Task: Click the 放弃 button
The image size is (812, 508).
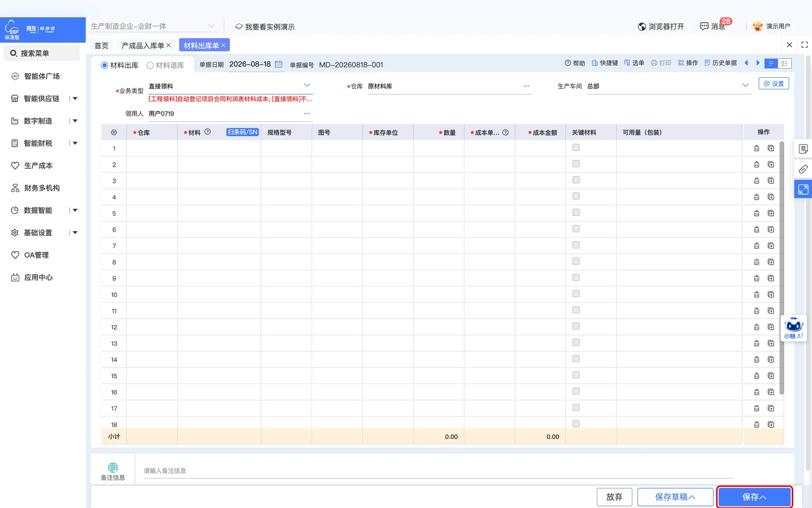Action: point(615,497)
